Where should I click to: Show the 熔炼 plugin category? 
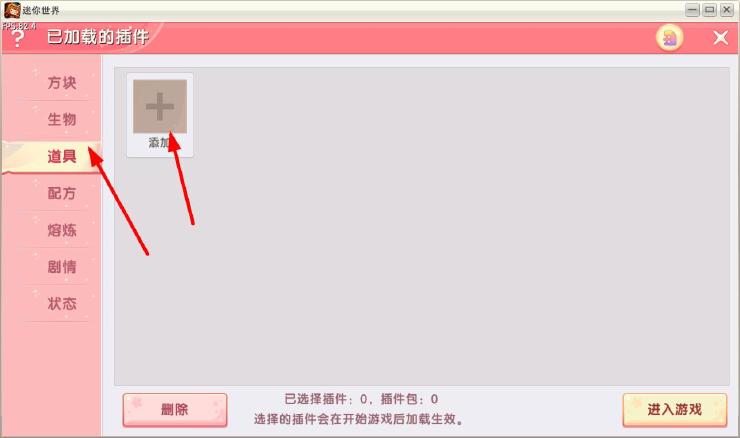click(x=61, y=230)
